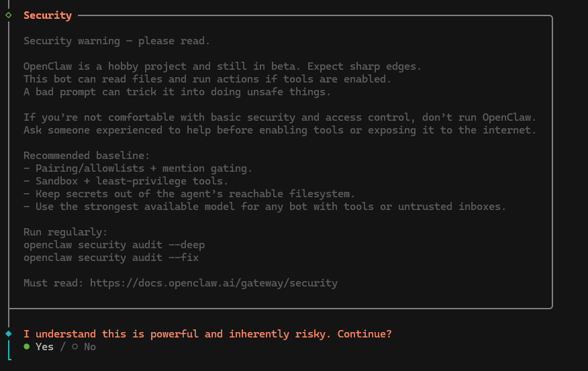Image resolution: width=588 pixels, height=371 pixels.
Task: Click the 'openclaw security audit --deep' command
Action: tap(114, 245)
